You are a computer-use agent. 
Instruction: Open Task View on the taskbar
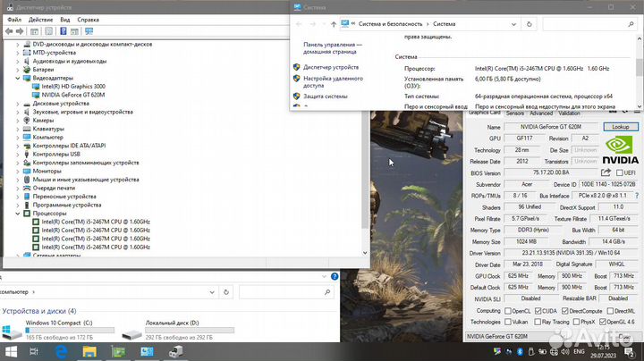click(x=34, y=351)
